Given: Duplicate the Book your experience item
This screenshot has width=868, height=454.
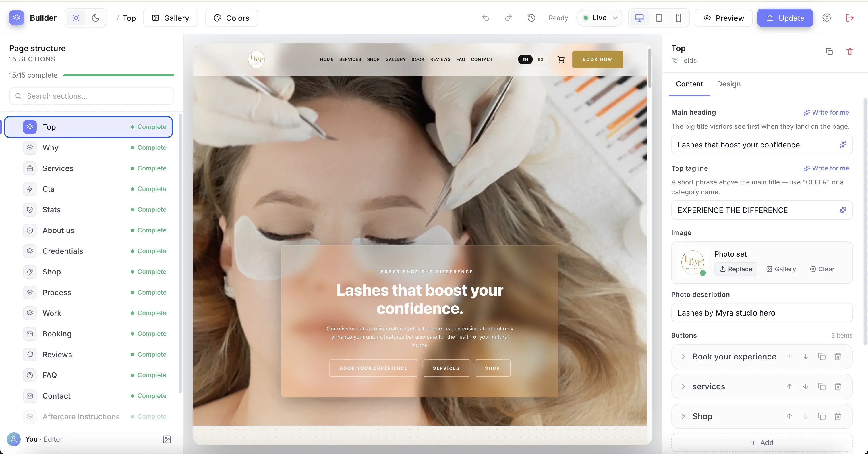Looking at the screenshot, I should [821, 357].
